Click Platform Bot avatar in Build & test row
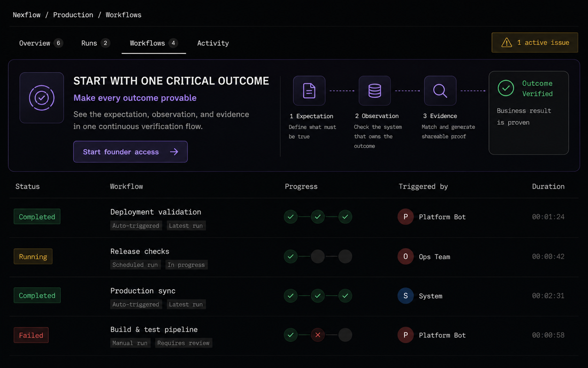 pyautogui.click(x=405, y=335)
